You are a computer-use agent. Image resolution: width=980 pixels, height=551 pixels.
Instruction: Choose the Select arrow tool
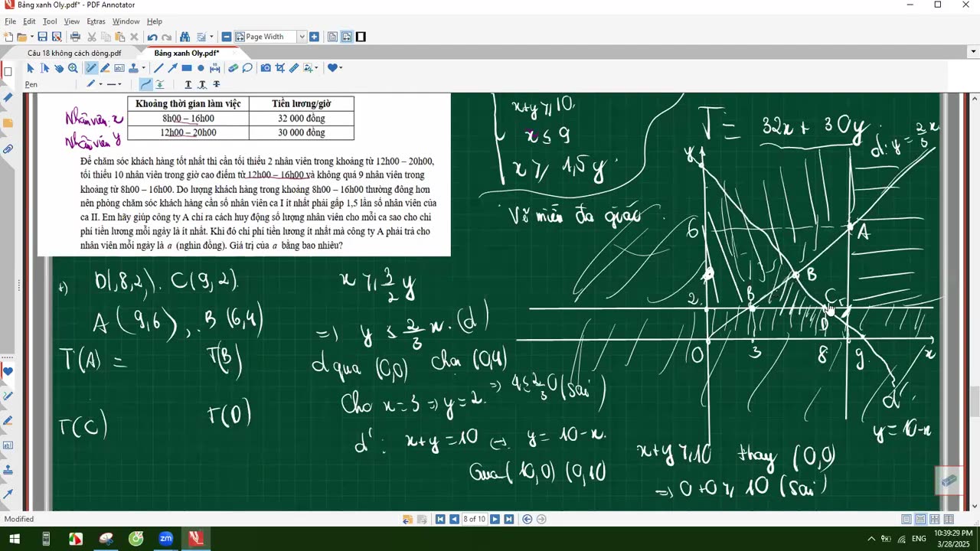(x=31, y=68)
